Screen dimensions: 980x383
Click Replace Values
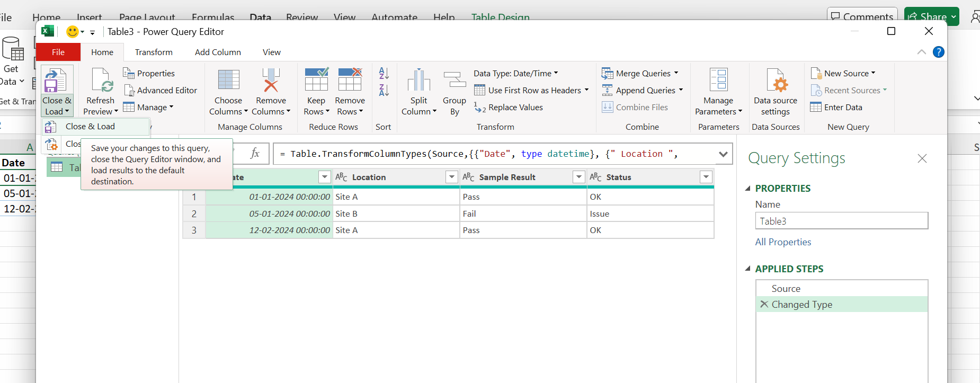tap(508, 108)
